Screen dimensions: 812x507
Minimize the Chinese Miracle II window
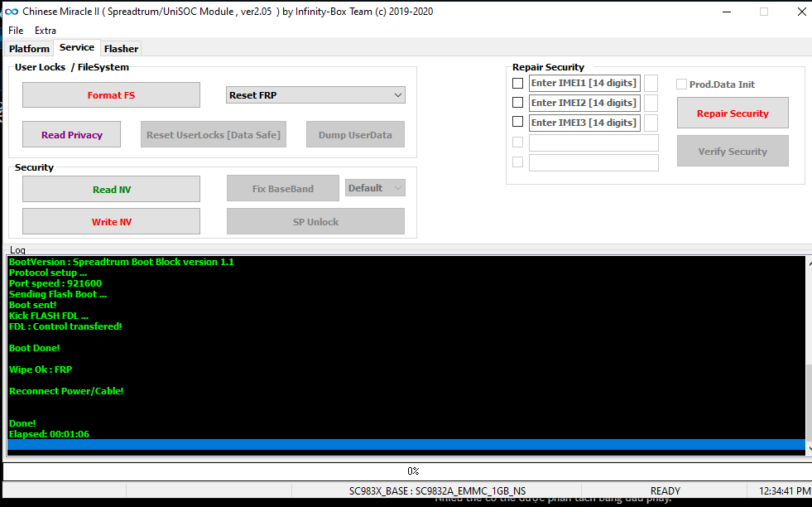[727, 12]
